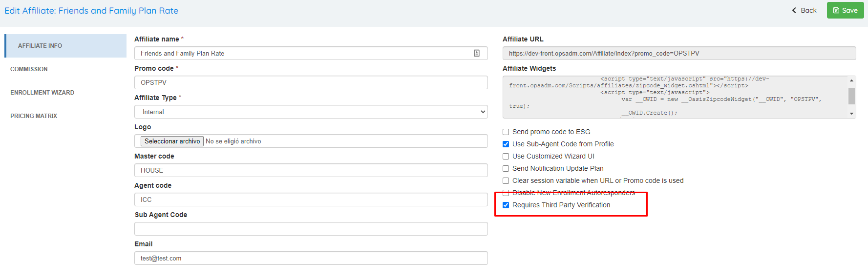Click the Agent code field with ICC
This screenshot has width=868, height=279.
pyautogui.click(x=311, y=199)
